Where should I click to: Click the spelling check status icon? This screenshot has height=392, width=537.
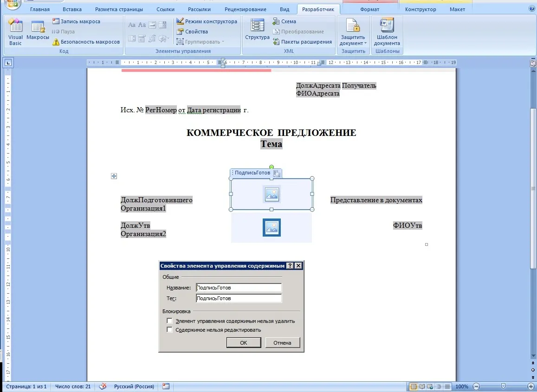point(103,386)
